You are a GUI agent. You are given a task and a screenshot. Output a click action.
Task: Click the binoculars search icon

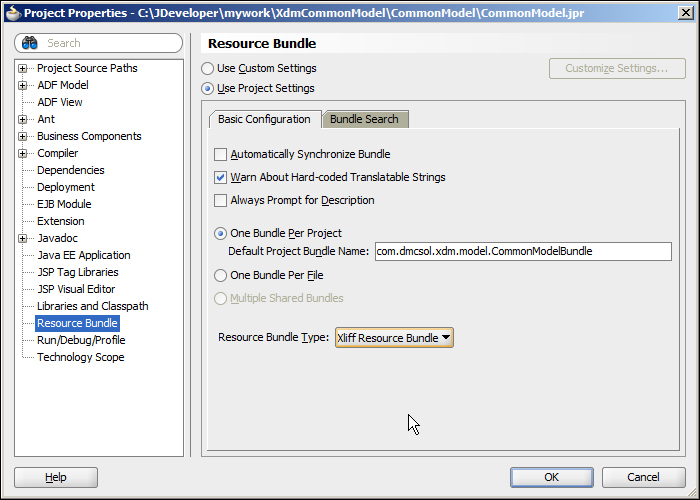point(30,43)
